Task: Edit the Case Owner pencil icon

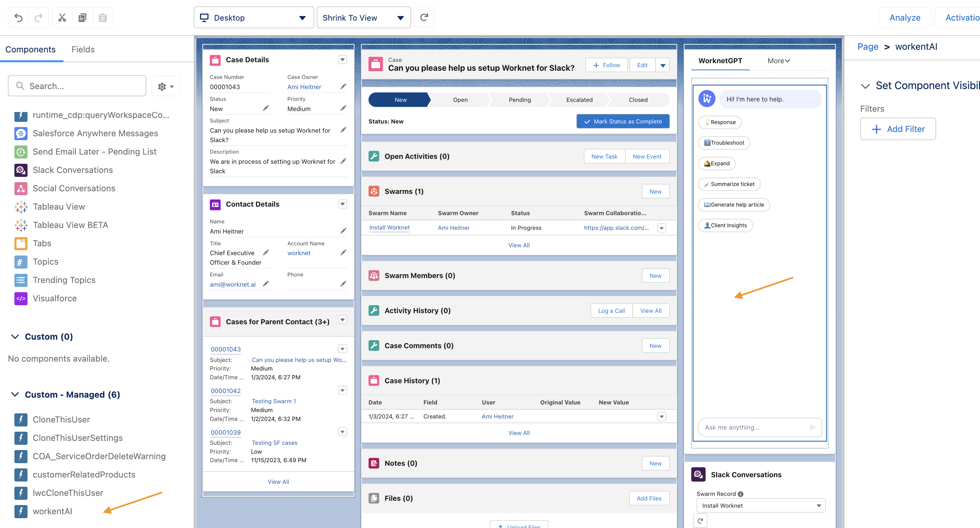Action: pos(343,87)
